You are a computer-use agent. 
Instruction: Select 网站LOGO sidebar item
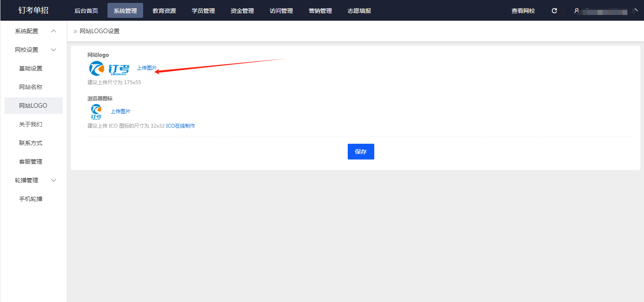pyautogui.click(x=33, y=106)
